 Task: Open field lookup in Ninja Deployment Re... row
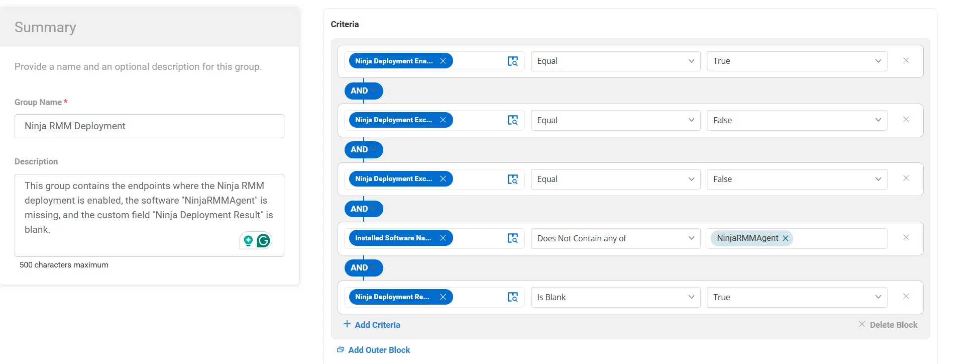coord(512,297)
